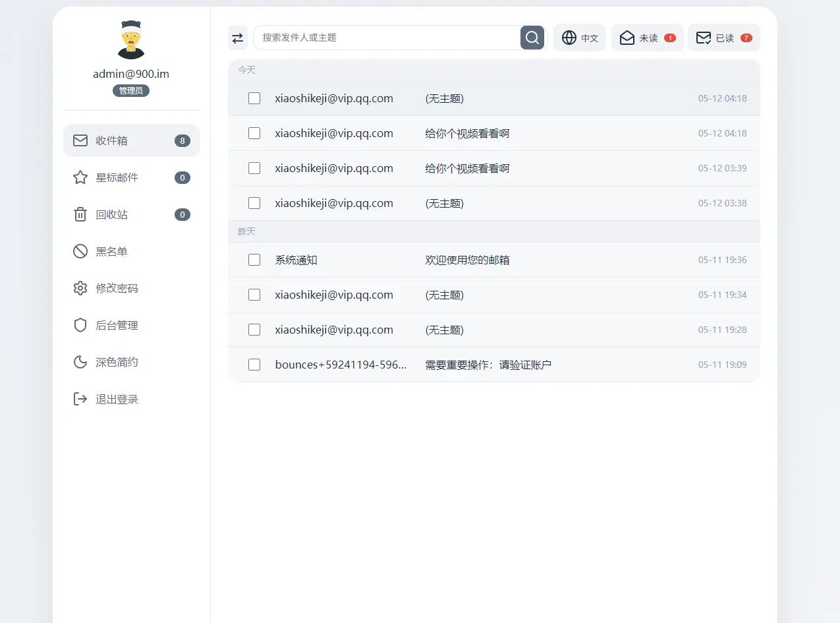Click the star icon for starred mail
The image size is (840, 623).
click(80, 177)
